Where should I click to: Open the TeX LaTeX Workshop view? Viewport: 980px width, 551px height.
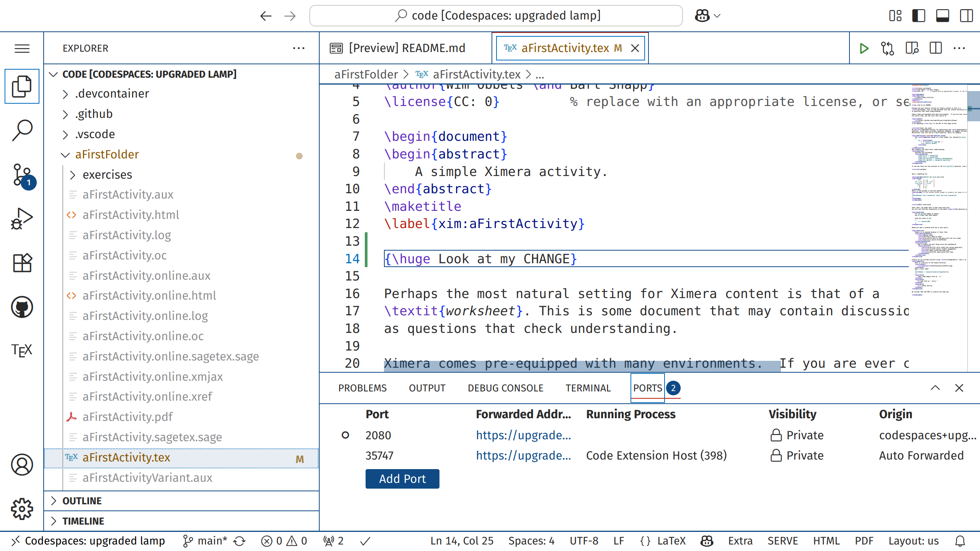pyautogui.click(x=22, y=350)
